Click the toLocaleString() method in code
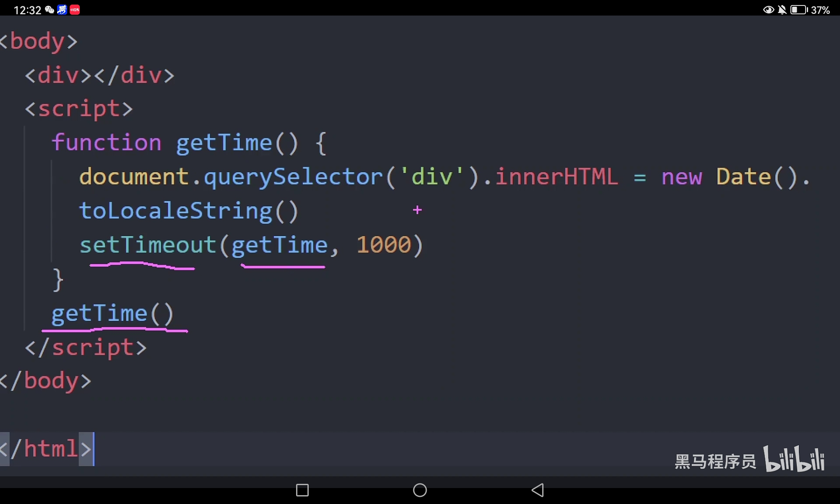 189,211
